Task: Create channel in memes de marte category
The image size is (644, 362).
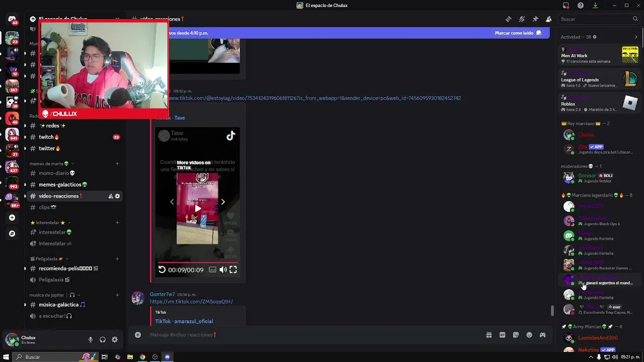Action: [117, 163]
